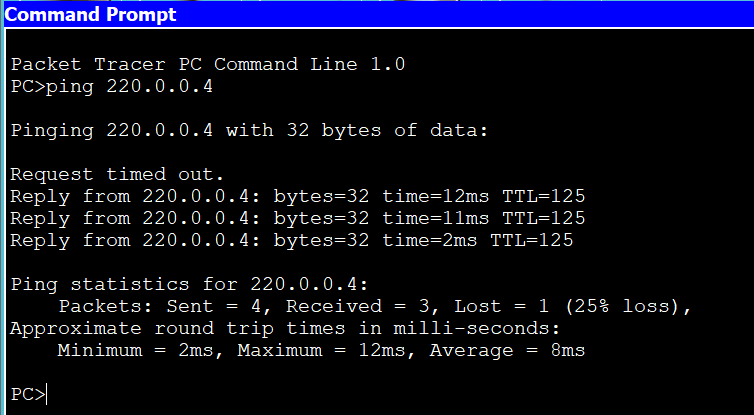
Task: Click the 'Approximate round trip times' line
Action: [285, 328]
